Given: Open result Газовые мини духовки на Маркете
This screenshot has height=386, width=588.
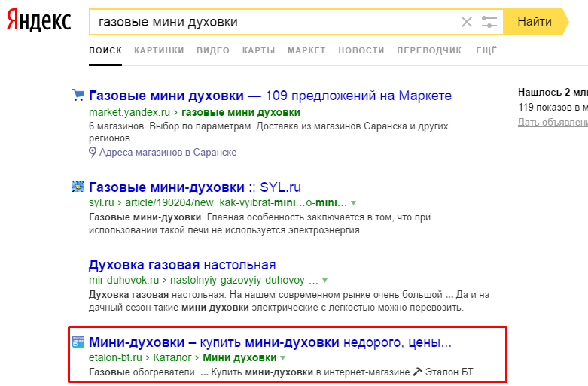Looking at the screenshot, I should (270, 96).
